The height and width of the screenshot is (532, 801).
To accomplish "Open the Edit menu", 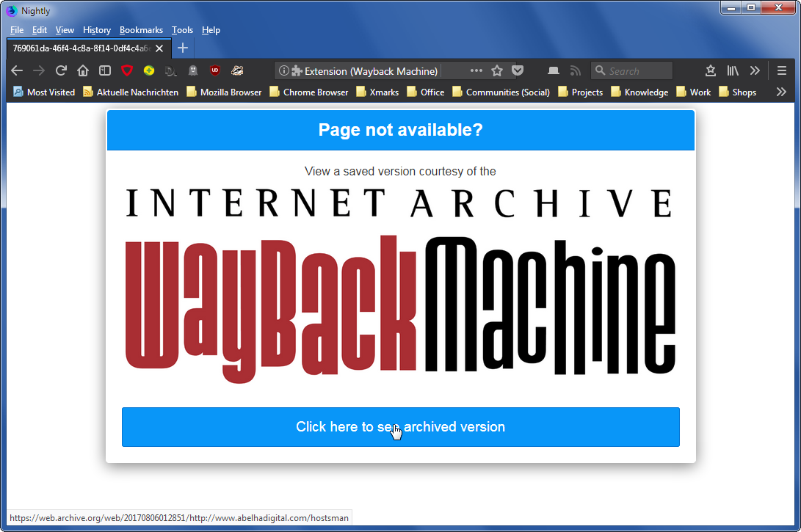I will (x=40, y=30).
